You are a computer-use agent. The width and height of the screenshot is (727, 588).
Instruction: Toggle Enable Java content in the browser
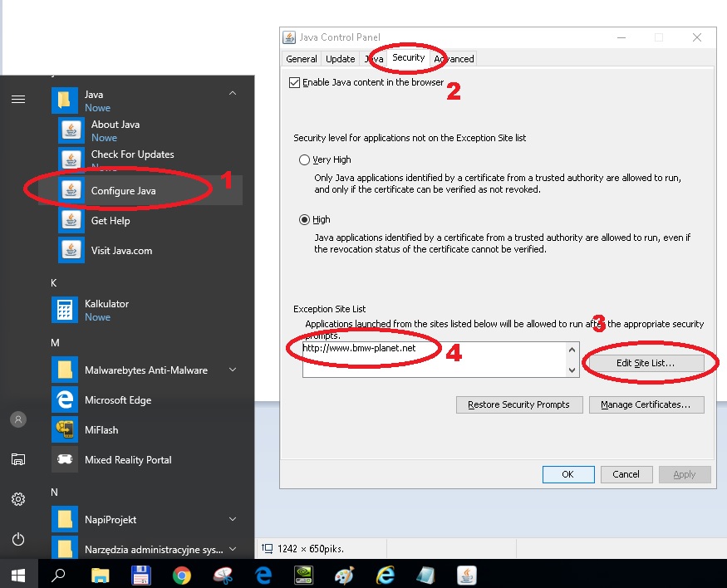[x=294, y=83]
